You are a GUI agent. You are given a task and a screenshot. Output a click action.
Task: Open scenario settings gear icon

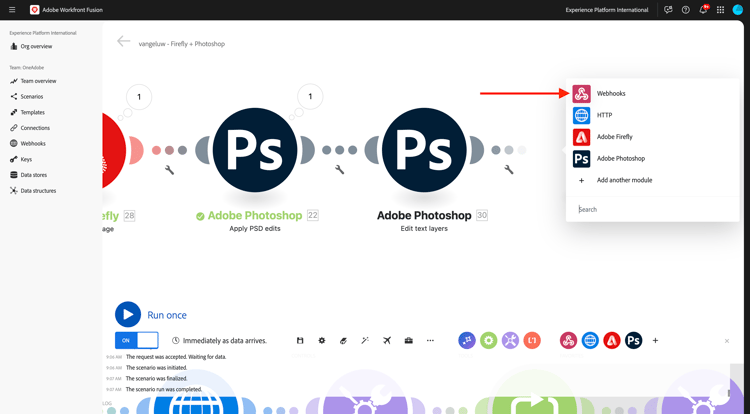[x=322, y=340]
